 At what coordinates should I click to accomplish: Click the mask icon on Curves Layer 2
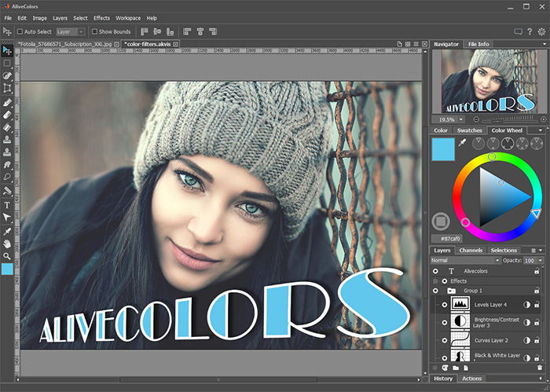[526, 340]
